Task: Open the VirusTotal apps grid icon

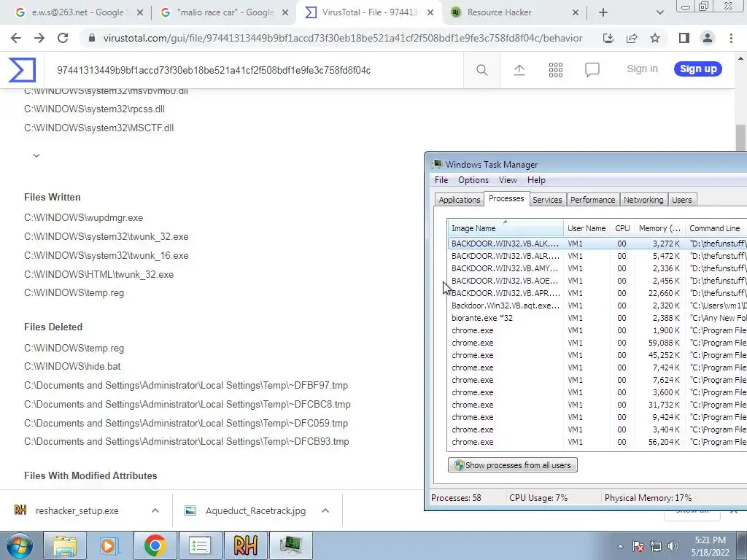Action: click(555, 70)
